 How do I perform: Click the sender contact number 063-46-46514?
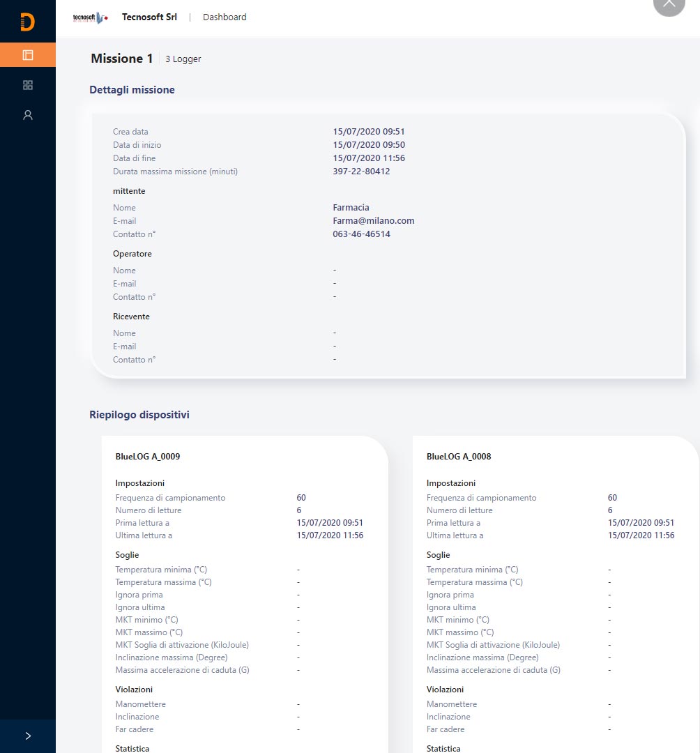tap(361, 234)
